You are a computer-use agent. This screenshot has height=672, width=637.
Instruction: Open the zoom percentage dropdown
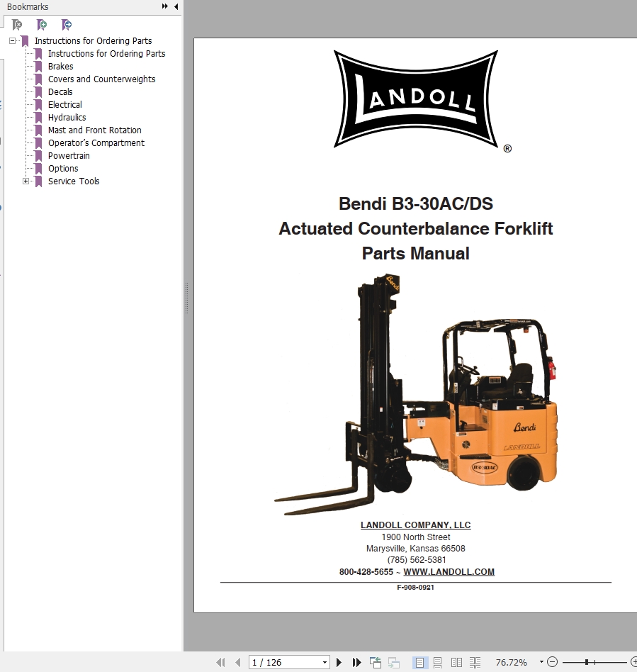541,662
